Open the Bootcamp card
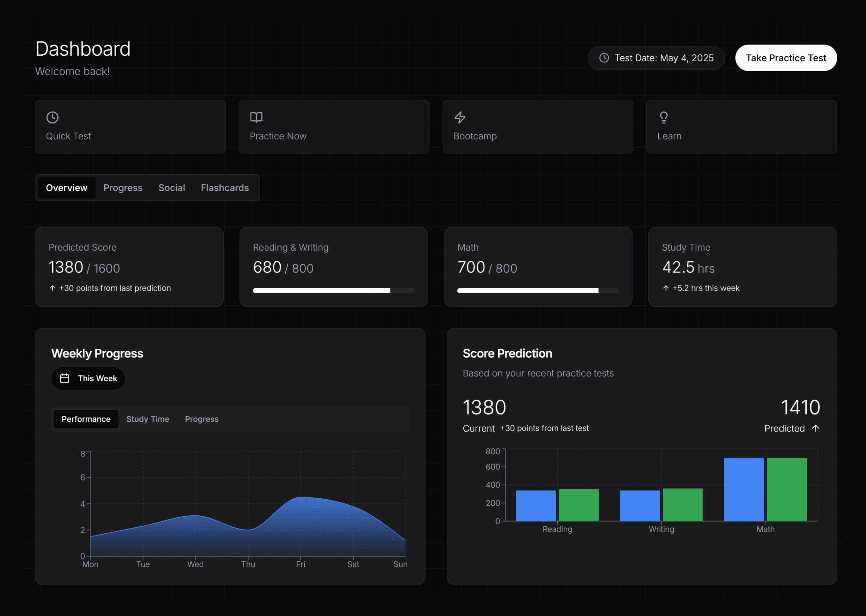 [x=538, y=127]
